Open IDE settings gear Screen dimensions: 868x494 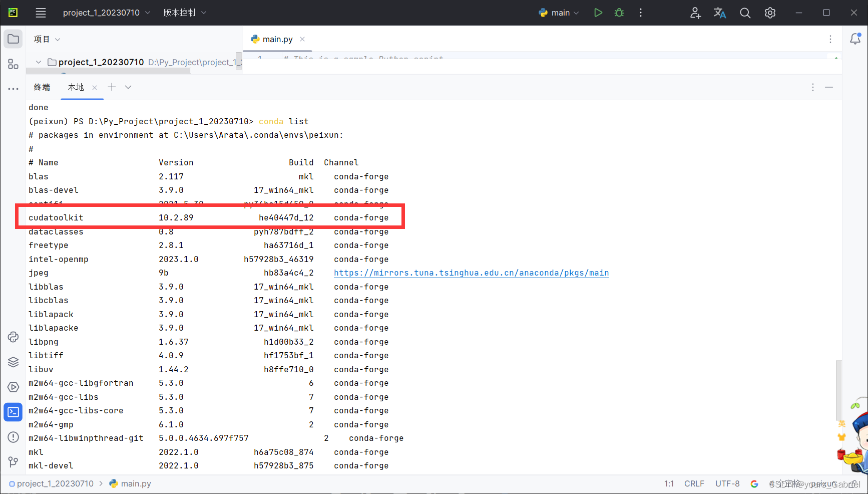770,13
